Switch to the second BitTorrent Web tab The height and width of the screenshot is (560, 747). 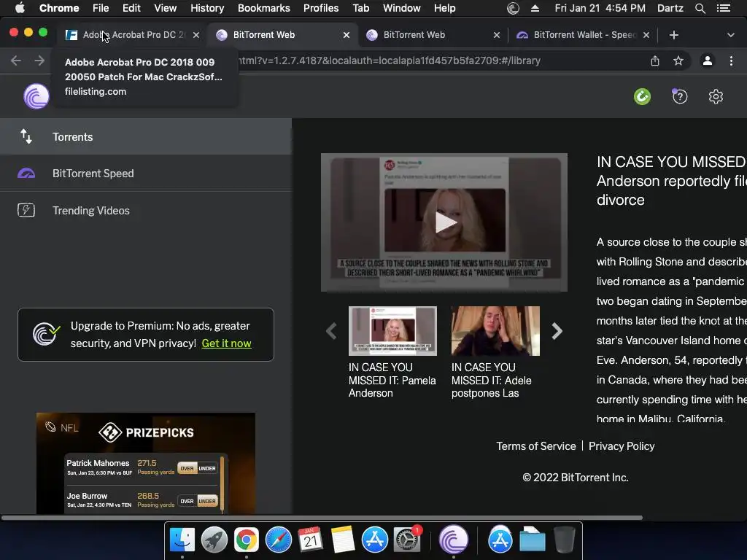433,35
